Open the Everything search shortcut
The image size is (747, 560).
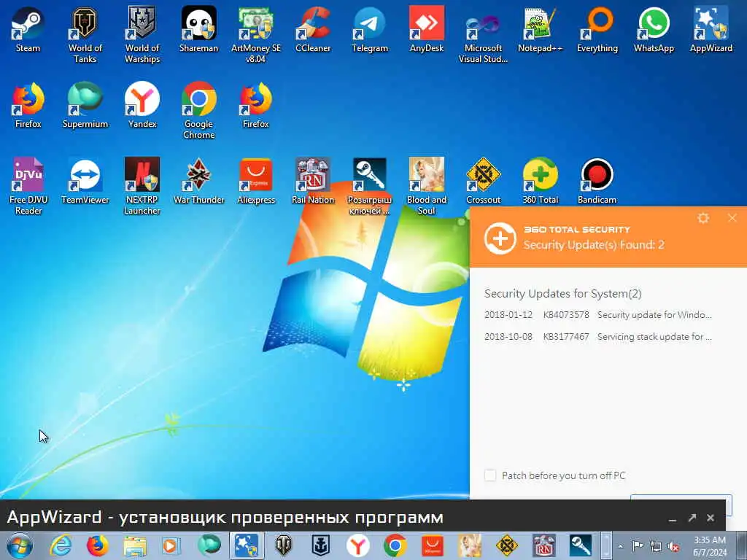(597, 29)
